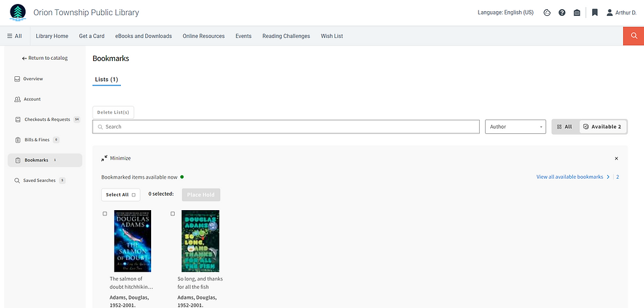Image resolution: width=644 pixels, height=308 pixels.
Task: Go to Library Home
Action: coord(52,36)
